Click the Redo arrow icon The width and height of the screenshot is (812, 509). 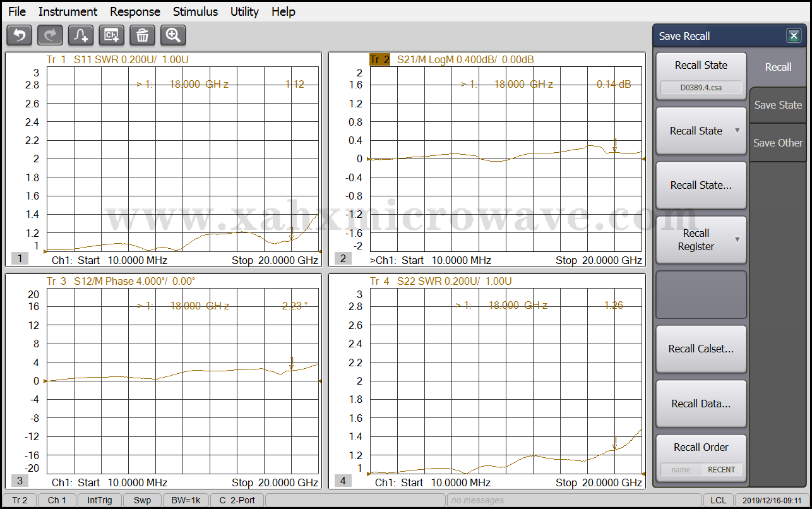click(x=50, y=35)
